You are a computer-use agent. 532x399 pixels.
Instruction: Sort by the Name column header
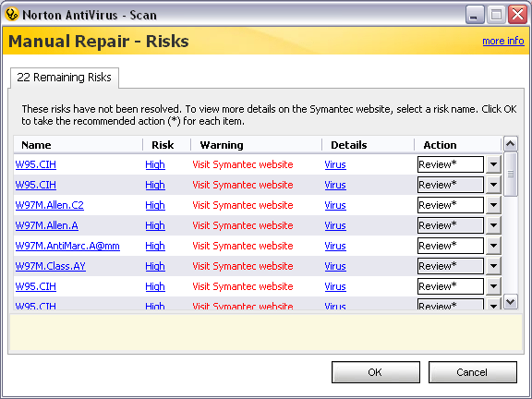coord(36,145)
